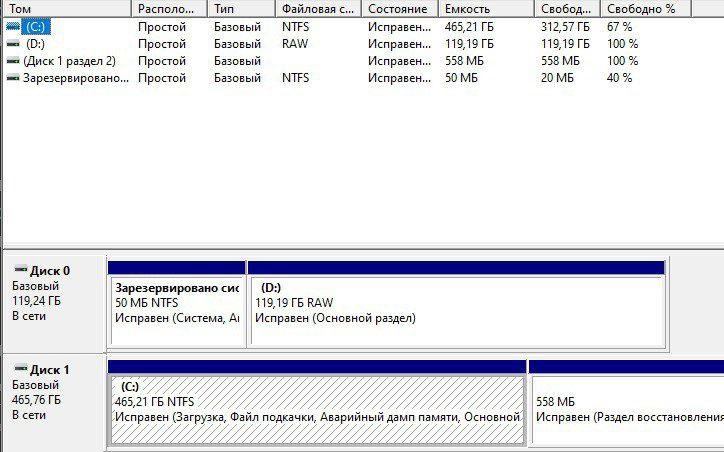Select the Зарезервировано... volume row
This screenshot has width=724, height=452.
coord(76,78)
